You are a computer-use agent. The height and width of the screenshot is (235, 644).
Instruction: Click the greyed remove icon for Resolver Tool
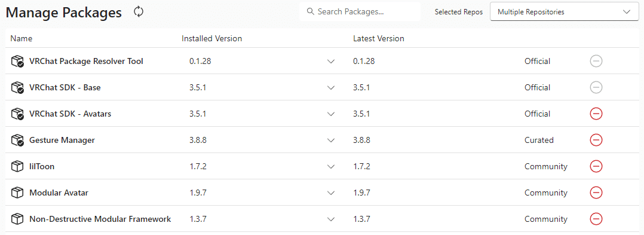(x=596, y=61)
